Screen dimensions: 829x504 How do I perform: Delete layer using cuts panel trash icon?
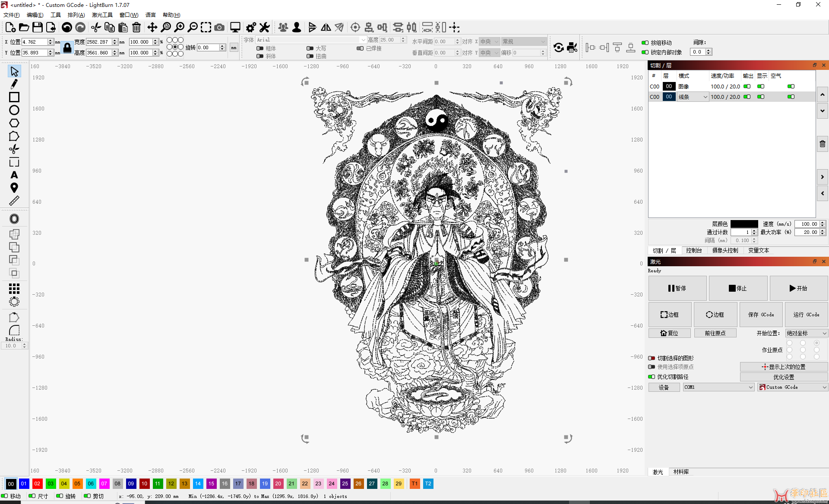[x=823, y=144]
